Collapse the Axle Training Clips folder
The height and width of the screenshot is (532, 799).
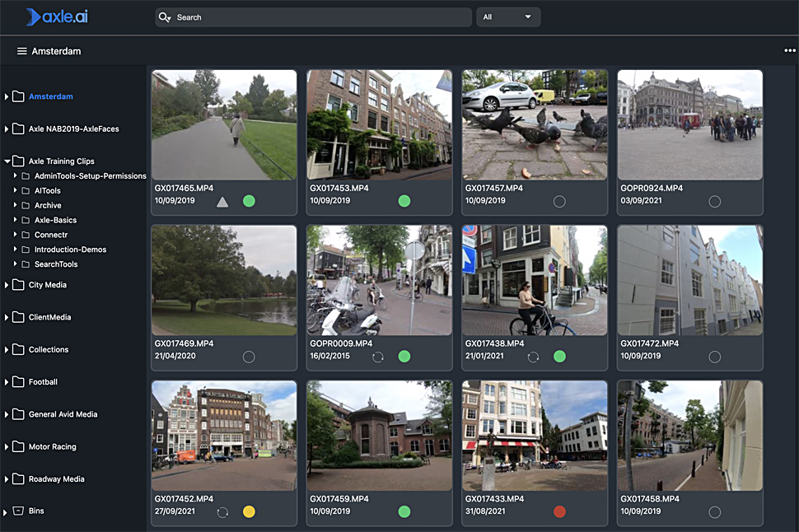click(x=7, y=161)
